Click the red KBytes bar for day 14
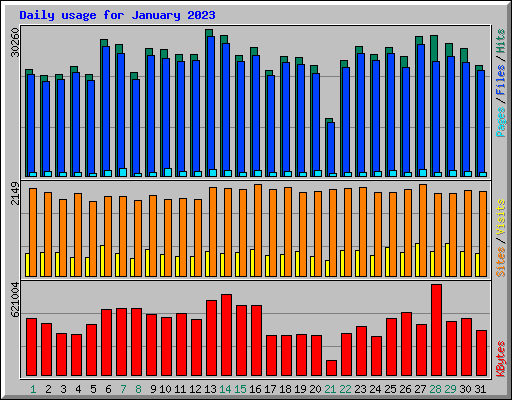512x400 pixels. [226, 335]
